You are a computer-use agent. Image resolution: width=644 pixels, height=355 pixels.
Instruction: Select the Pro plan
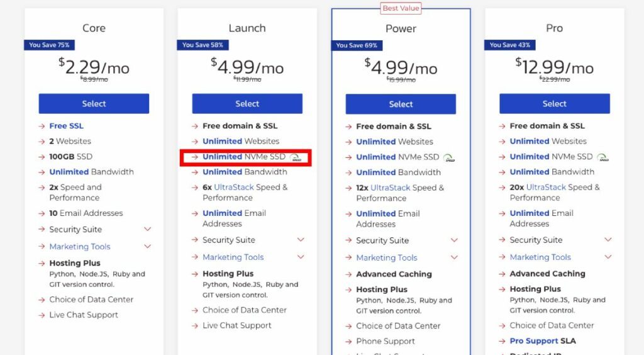554,104
